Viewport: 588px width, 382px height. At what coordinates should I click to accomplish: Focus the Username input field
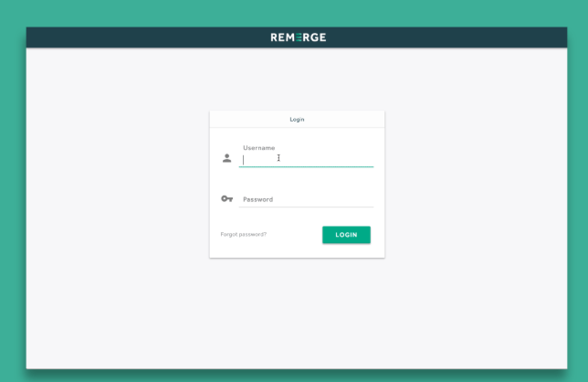(x=306, y=159)
